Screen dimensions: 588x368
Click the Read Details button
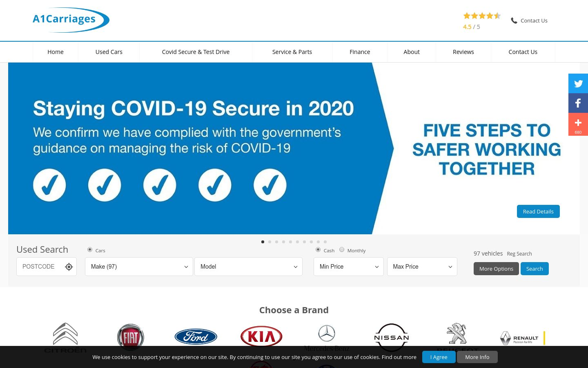538,211
